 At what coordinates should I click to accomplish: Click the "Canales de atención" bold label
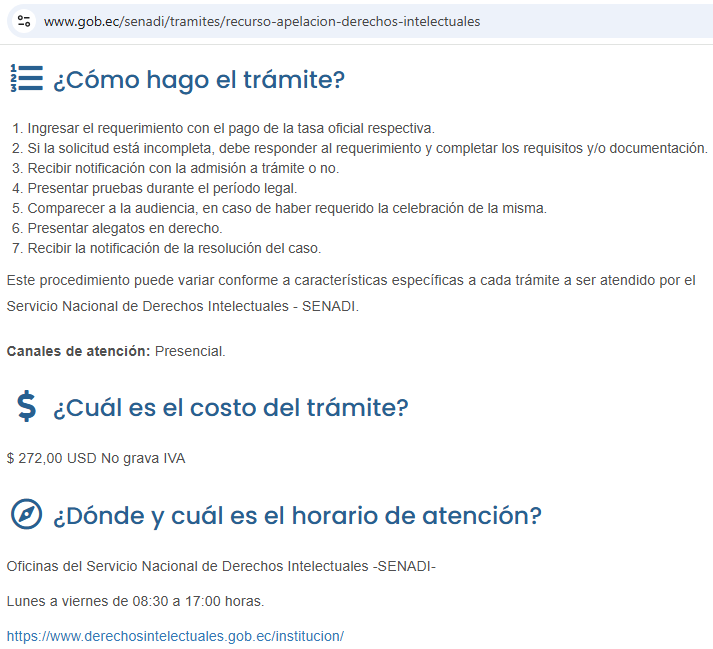pos(78,351)
